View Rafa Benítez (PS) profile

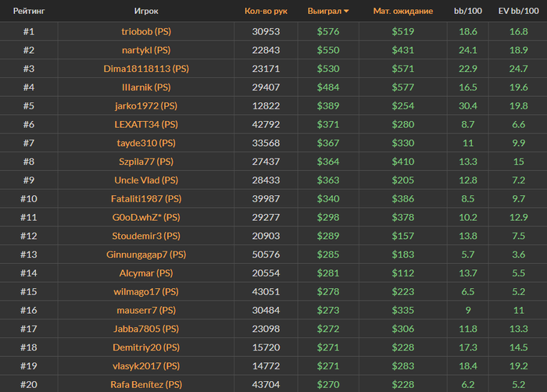pyautogui.click(x=146, y=384)
